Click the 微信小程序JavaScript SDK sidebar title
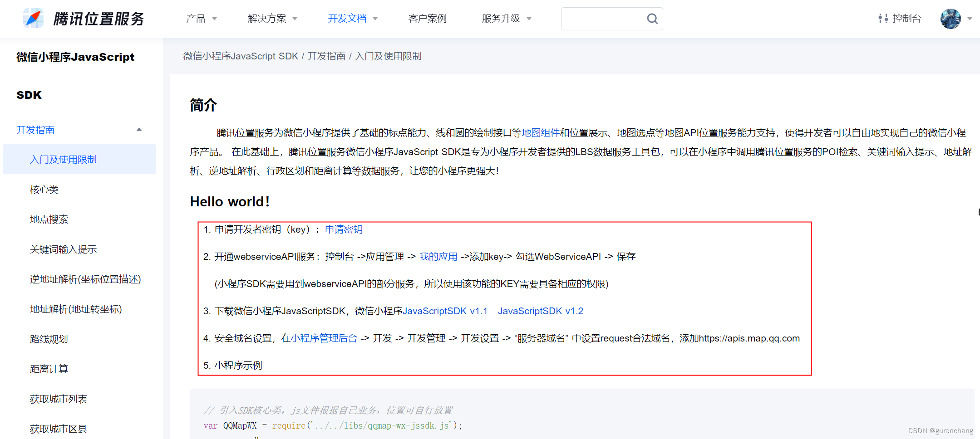The width and height of the screenshot is (980, 439). coord(75,76)
